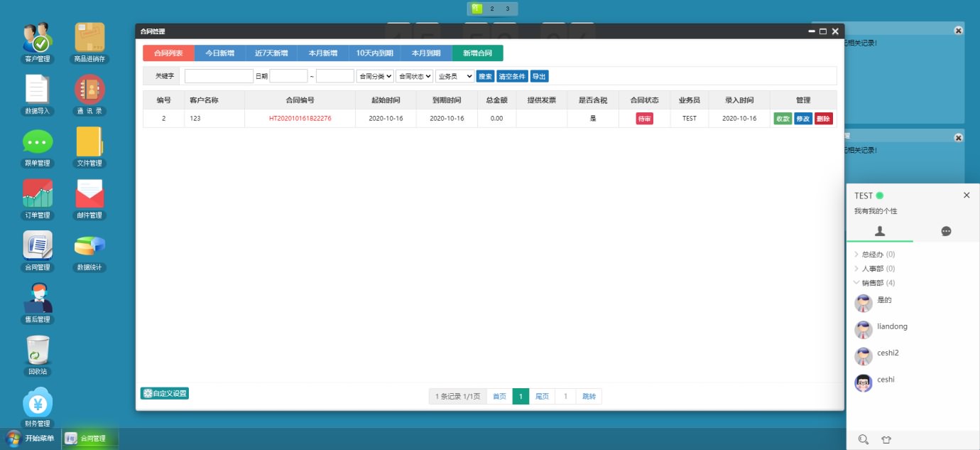Expand the 人事部 department group
Image resolution: width=980 pixels, height=450 pixels.
point(874,269)
